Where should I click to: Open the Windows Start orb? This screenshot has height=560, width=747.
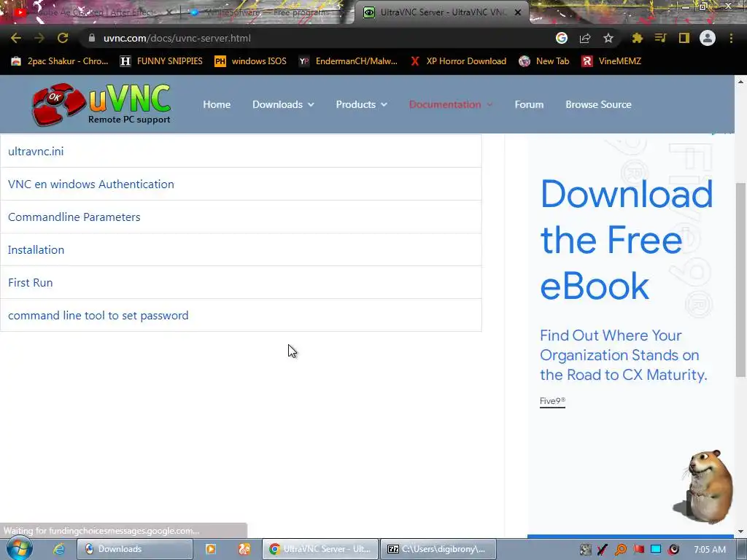click(20, 548)
